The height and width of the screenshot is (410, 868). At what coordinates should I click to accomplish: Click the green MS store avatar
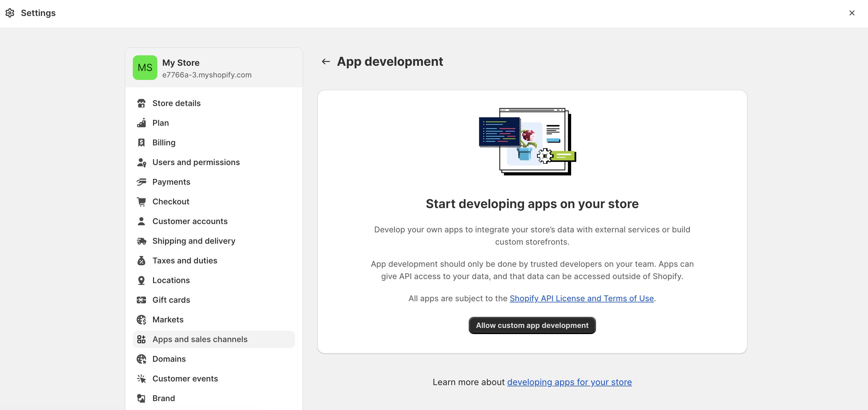tap(145, 68)
